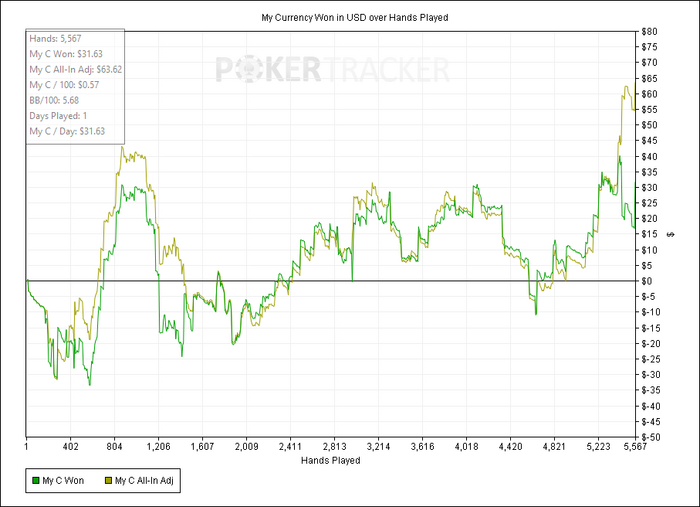700x507 pixels.
Task: Click the 2,813 x-axis tick label
Action: [335, 446]
